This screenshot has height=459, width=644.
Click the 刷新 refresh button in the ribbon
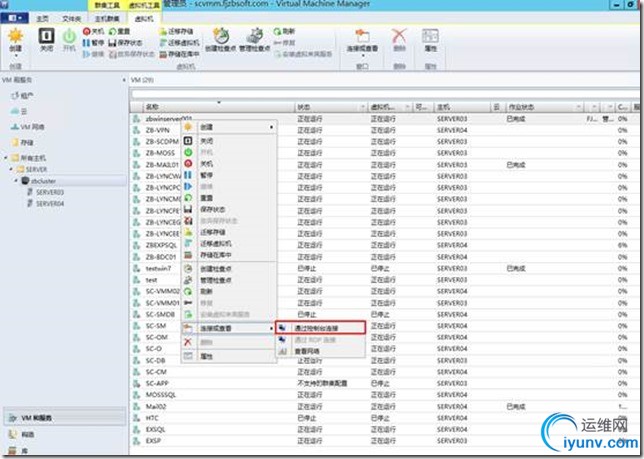284,32
